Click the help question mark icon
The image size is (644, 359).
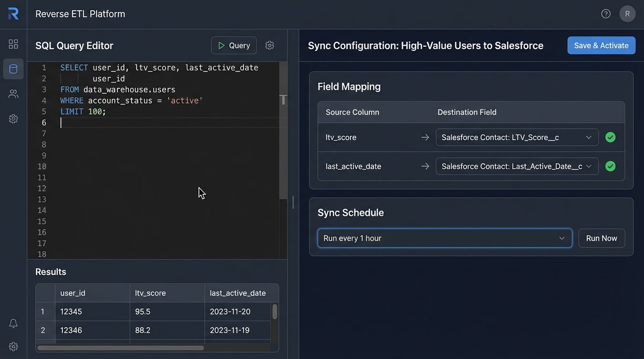coord(606,14)
